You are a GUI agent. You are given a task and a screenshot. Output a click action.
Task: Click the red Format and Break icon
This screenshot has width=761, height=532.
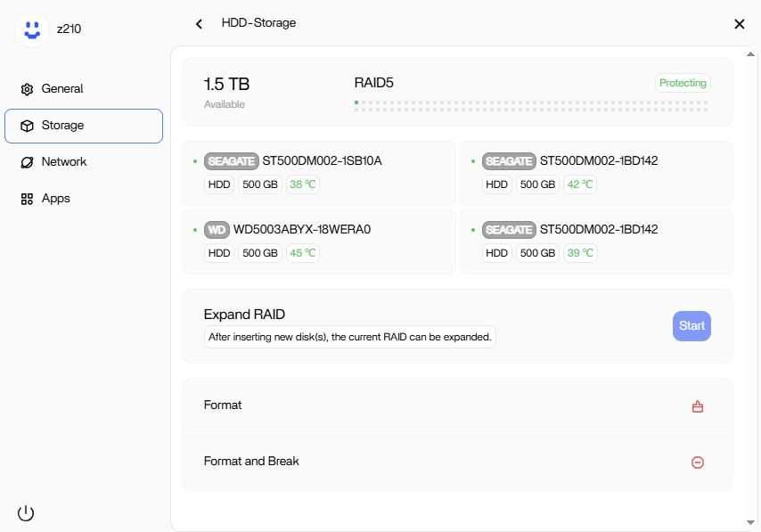tap(698, 462)
